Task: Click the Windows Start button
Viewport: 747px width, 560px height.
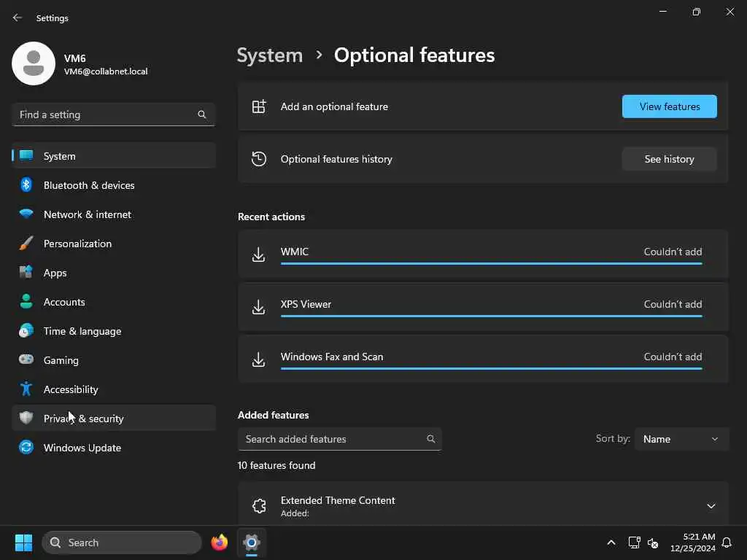Action: pyautogui.click(x=23, y=542)
